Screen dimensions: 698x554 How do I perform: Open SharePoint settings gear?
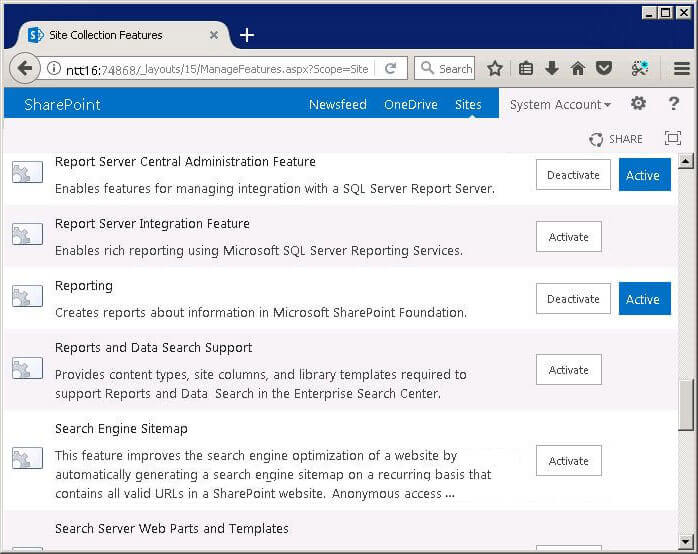[x=638, y=103]
